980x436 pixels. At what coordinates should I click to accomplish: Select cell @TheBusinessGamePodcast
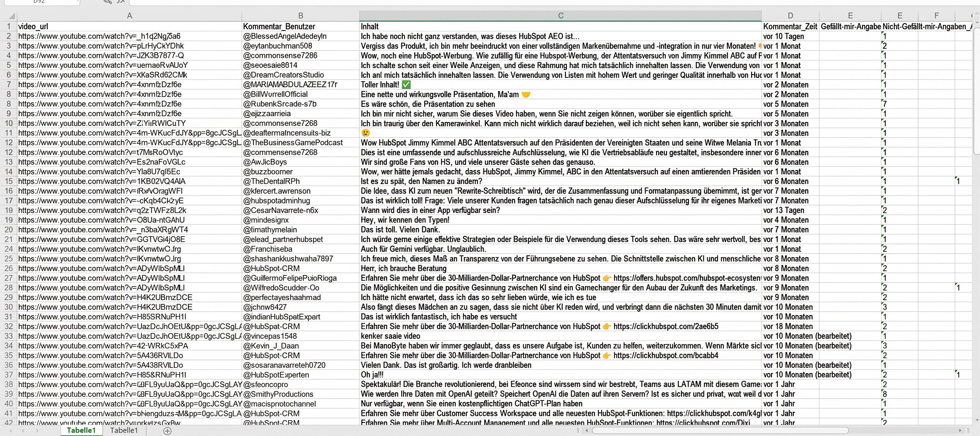[301, 143]
